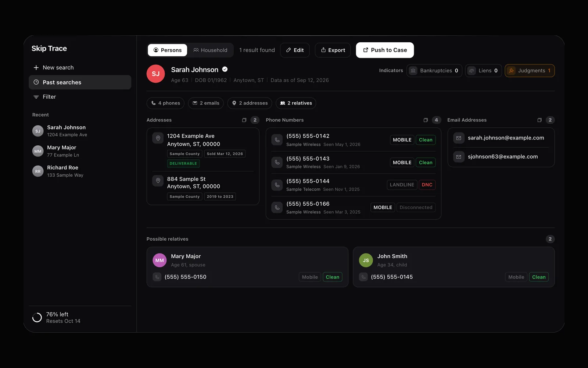Click relative phone number (555) 555-0145
The image size is (588, 368).
tap(392, 277)
